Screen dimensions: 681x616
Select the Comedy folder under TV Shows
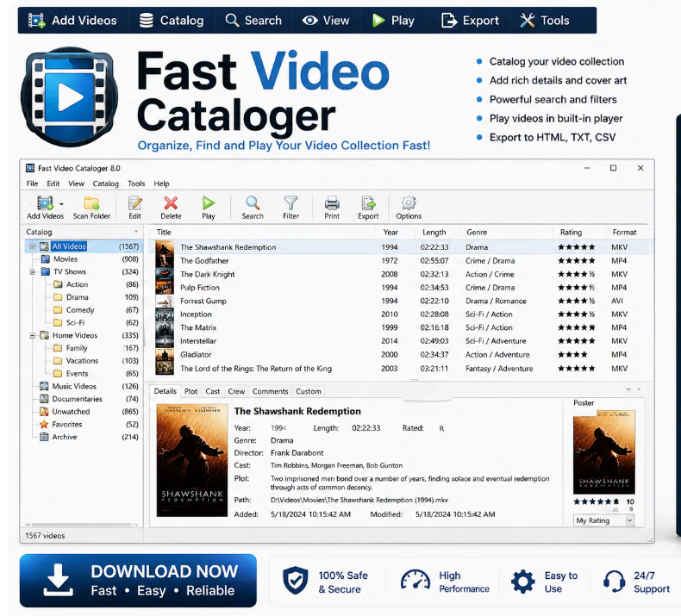pos(74,310)
